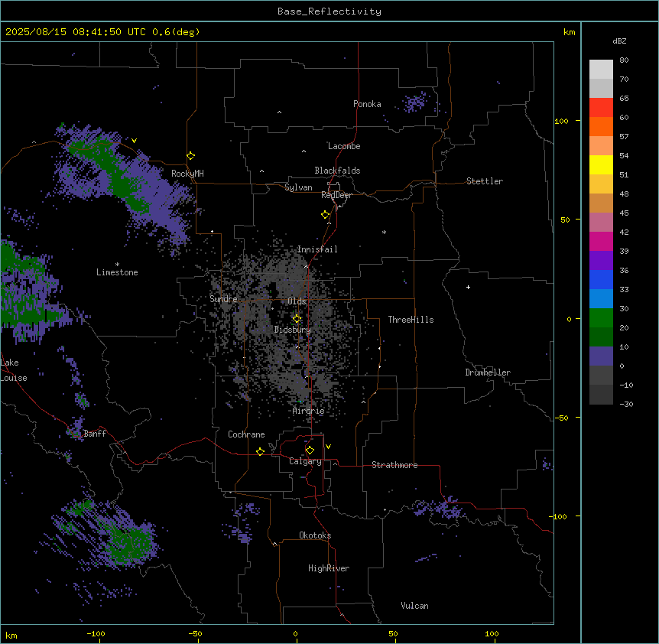Click the Base_Reflectivity title text
Viewport: 659px width, 644px height.
coord(329,11)
